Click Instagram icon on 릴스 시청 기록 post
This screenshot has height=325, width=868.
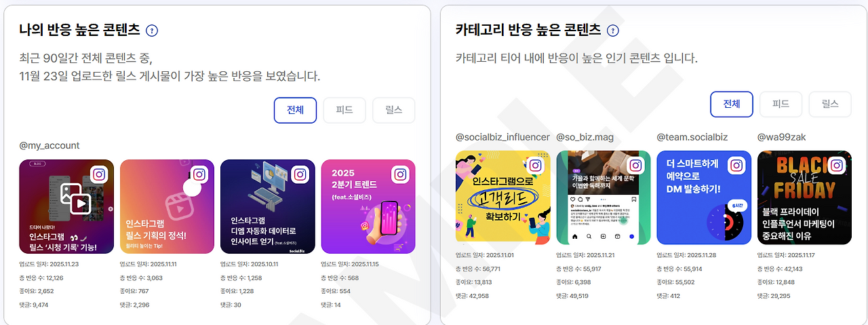point(99,175)
